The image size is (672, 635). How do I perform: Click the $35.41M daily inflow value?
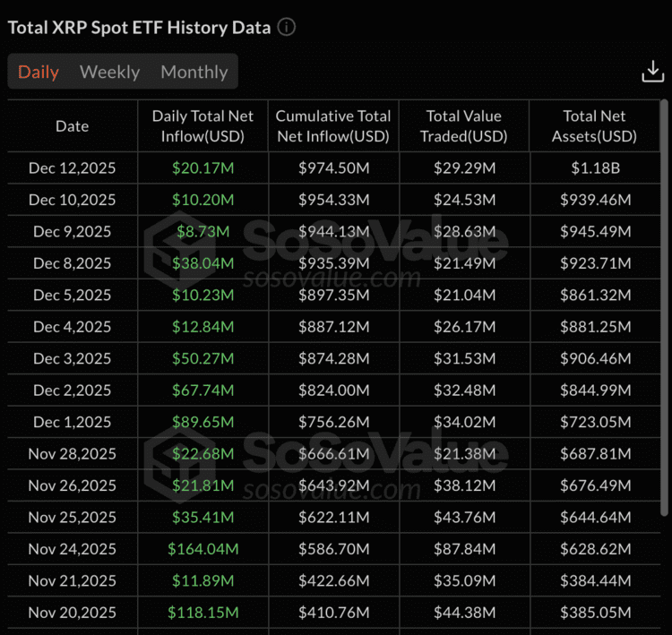[202, 517]
